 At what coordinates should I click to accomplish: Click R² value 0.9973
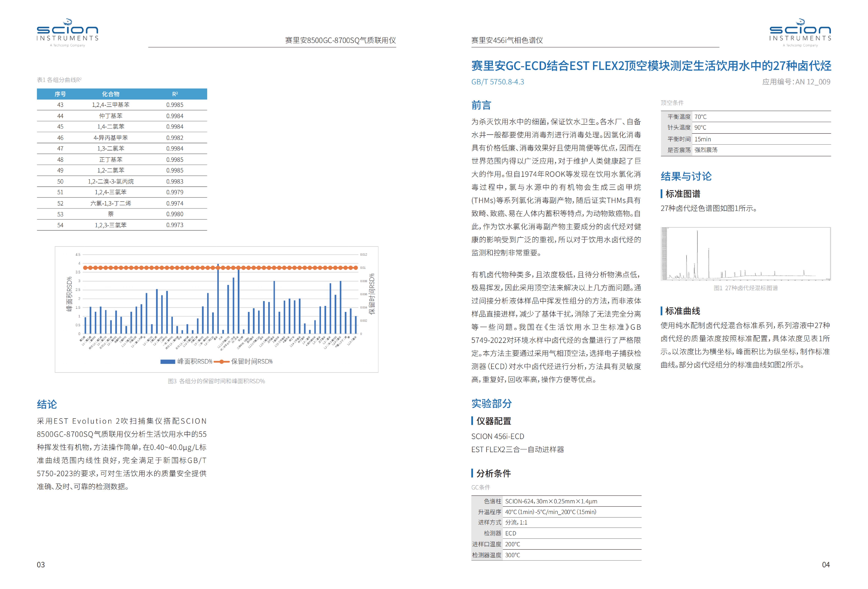point(175,225)
